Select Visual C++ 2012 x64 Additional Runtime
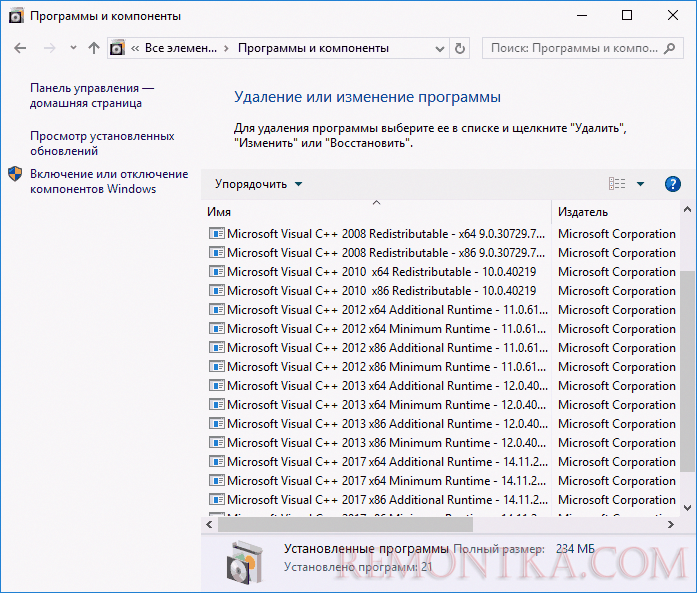Screen dimensions: 697x593 pos(442,310)
